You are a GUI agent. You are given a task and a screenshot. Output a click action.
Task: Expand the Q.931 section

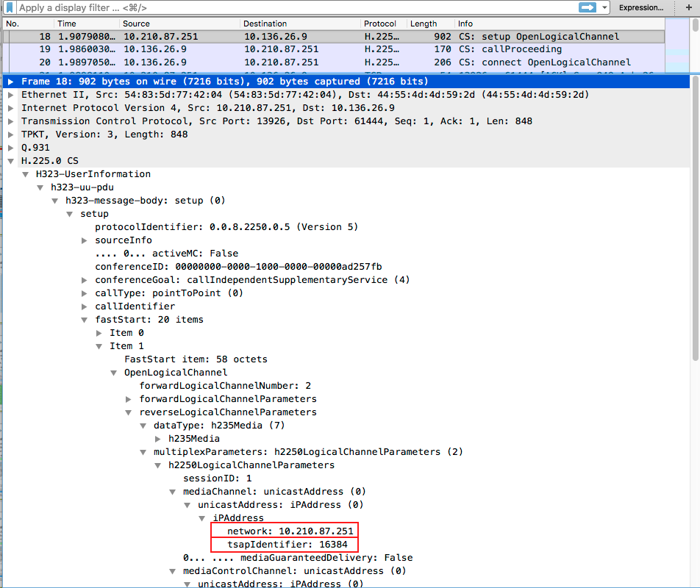11,148
